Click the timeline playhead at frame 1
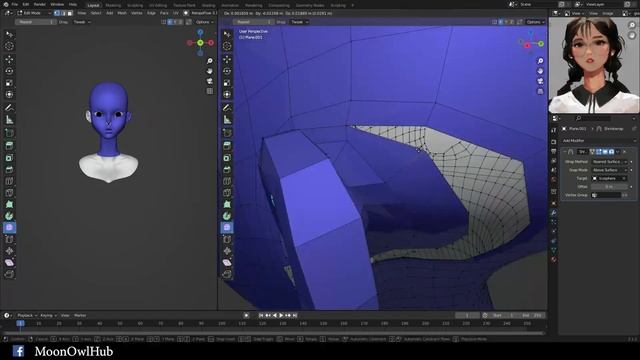Image resolution: width=640 pixels, height=360 pixels. click(x=20, y=323)
